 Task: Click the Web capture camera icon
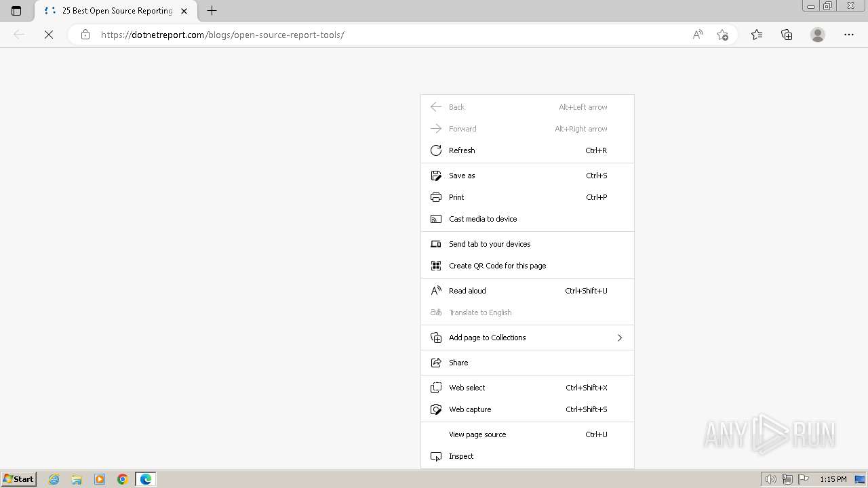click(436, 409)
